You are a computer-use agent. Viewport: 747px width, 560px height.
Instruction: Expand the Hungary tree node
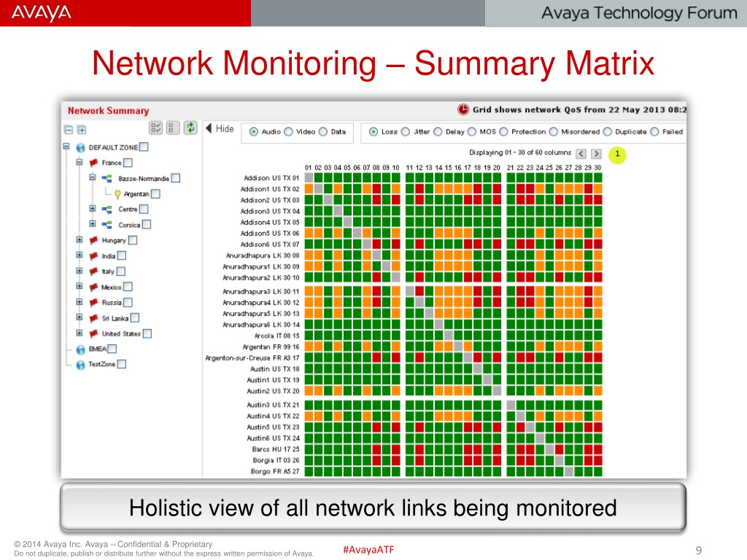(80, 239)
